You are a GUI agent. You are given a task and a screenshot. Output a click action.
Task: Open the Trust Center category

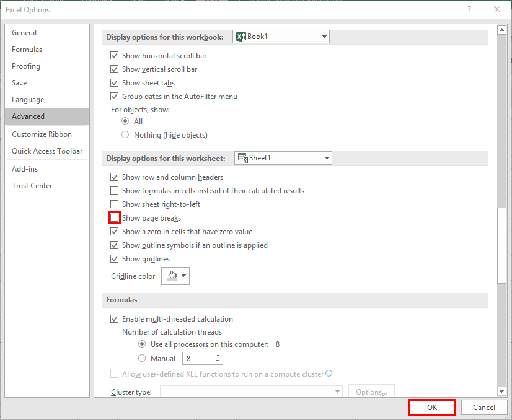point(47,186)
